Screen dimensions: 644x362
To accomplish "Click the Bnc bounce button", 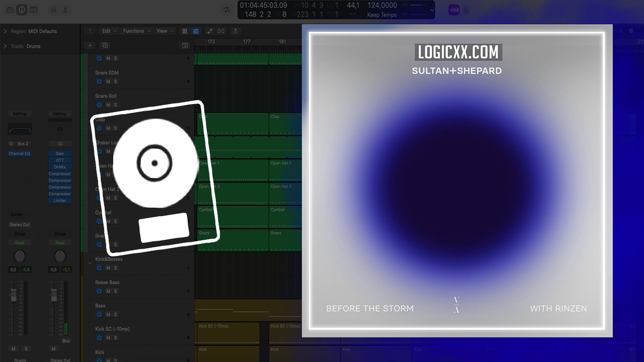I will [66, 341].
